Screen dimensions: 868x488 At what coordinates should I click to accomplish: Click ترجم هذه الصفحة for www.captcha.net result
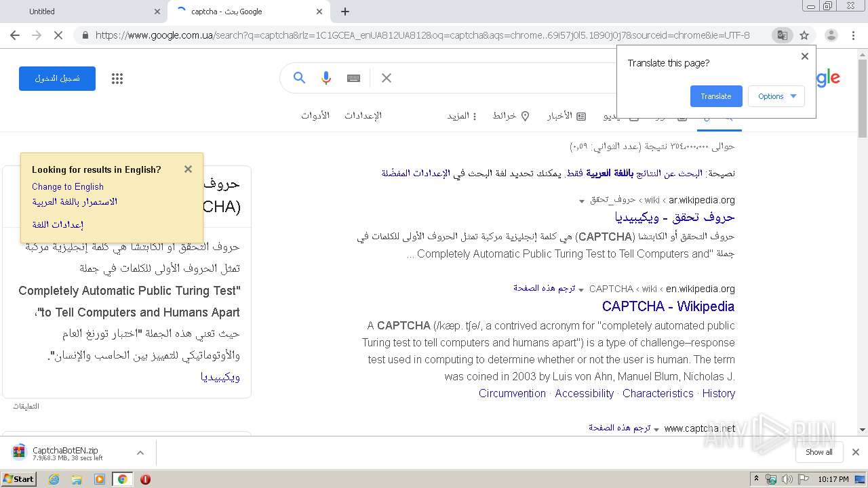click(619, 428)
